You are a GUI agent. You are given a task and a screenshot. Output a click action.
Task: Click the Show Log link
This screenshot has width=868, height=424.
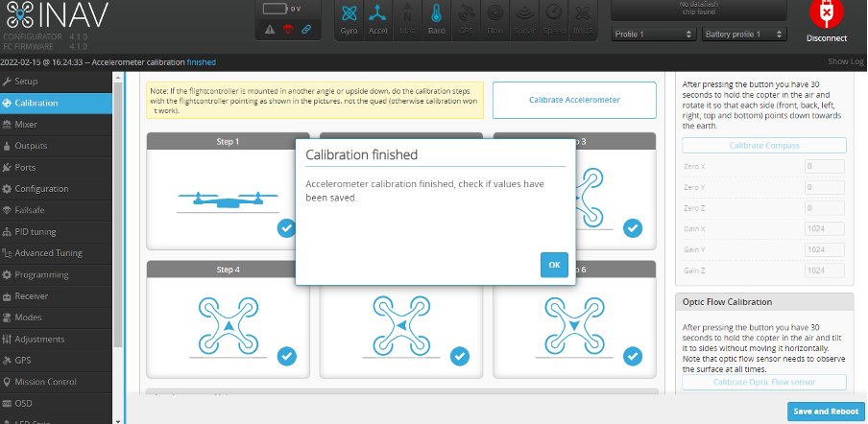click(845, 61)
